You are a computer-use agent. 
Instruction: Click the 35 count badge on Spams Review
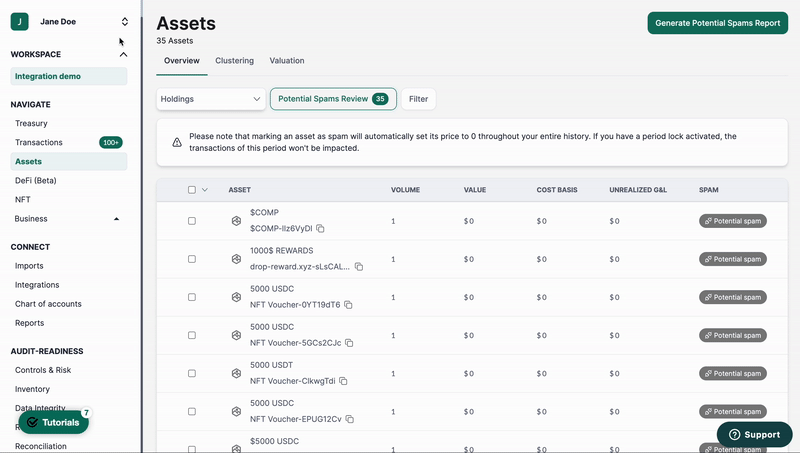380,99
